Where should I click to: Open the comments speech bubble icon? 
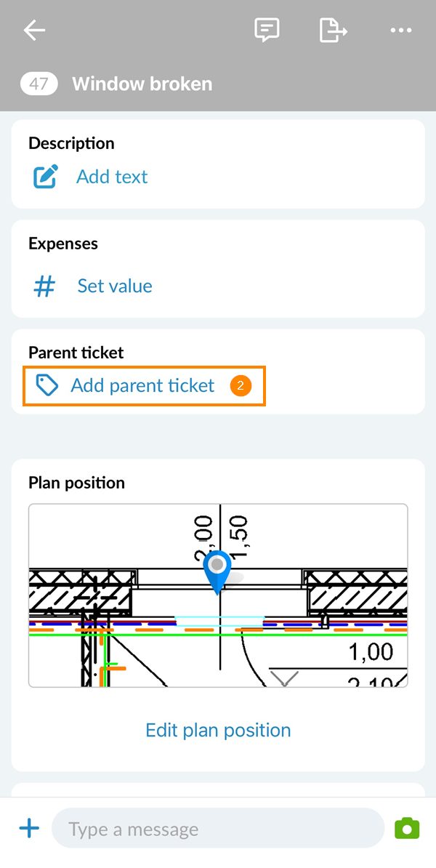(267, 31)
